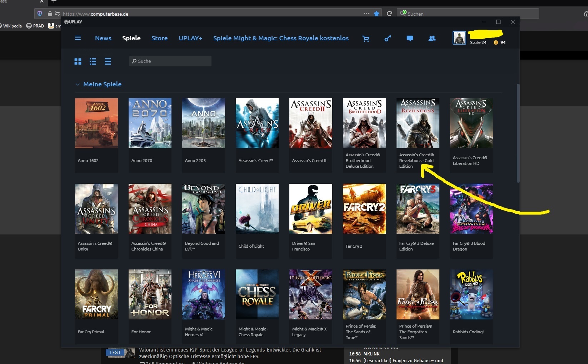588x364 pixels.
Task: Open the News tab
Action: [x=103, y=38]
